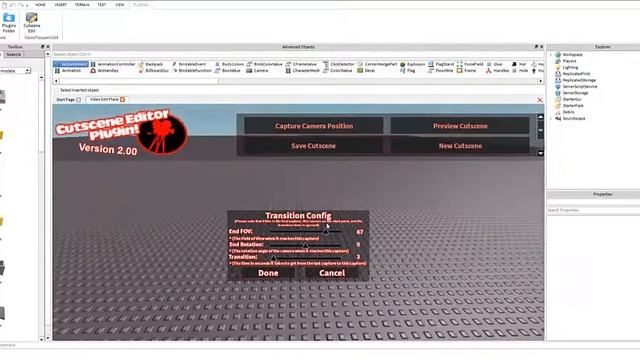Close the viewport with the red X

(x=540, y=100)
